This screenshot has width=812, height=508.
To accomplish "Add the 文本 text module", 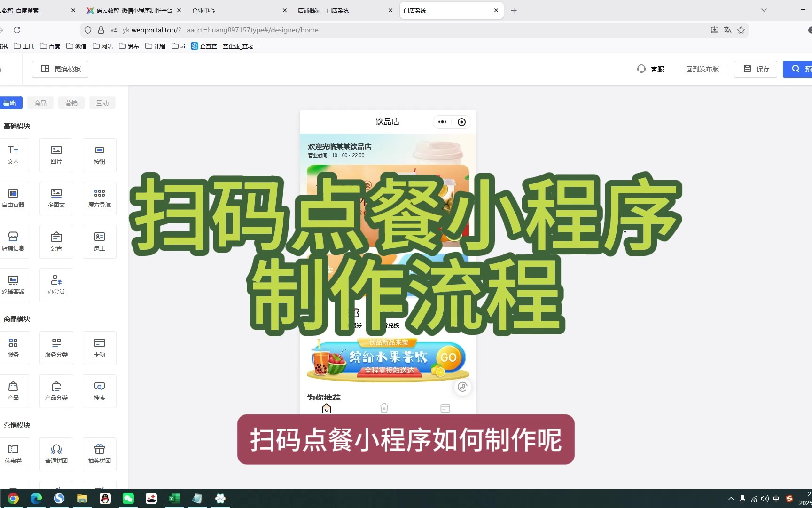I will 13,155.
